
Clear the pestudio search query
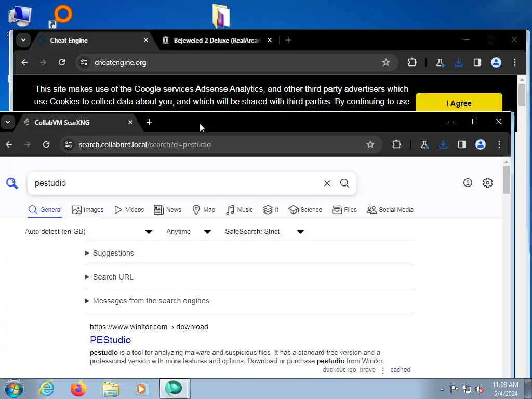click(x=327, y=183)
